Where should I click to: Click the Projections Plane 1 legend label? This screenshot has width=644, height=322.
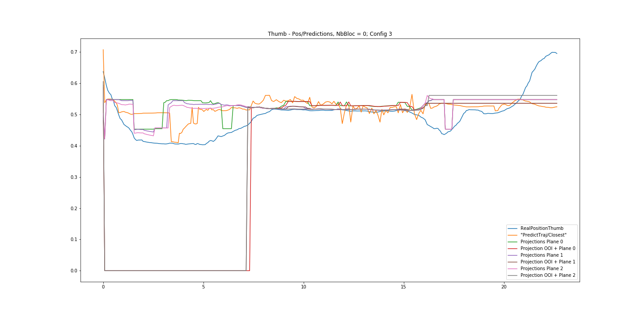click(x=542, y=255)
